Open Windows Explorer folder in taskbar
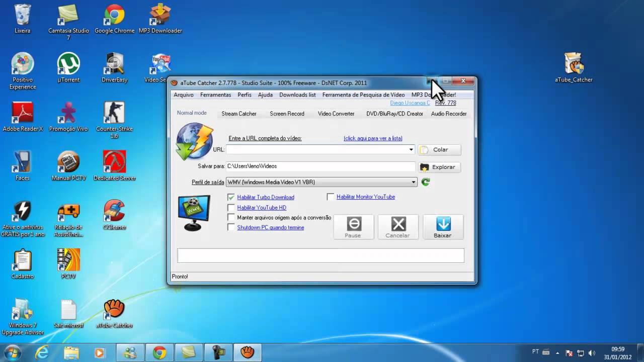The height and width of the screenshot is (362, 644). coord(71,353)
